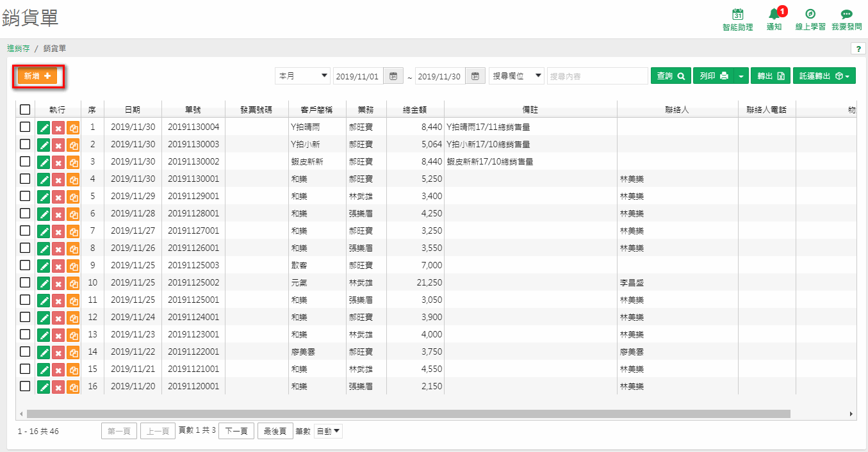Click the scrollbar right arrow

(x=851, y=414)
